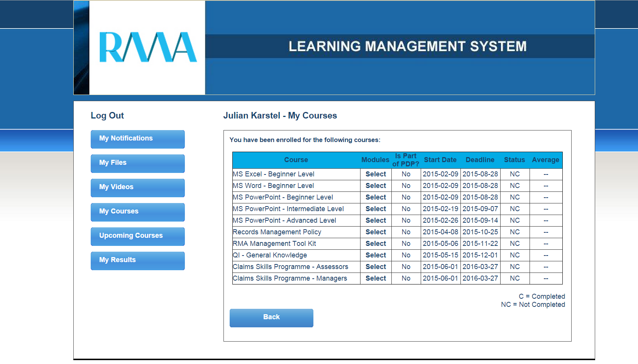Image resolution: width=638 pixels, height=364 pixels.
Task: Click the enrolled courses intro text
Action: (x=305, y=140)
